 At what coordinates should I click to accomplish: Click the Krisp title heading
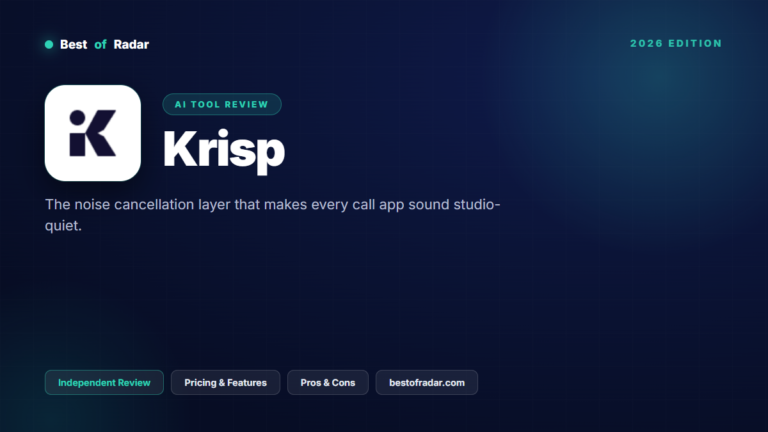pos(224,150)
